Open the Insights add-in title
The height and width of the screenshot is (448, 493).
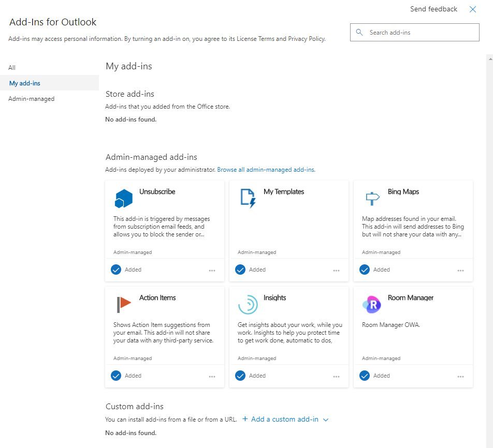pyautogui.click(x=275, y=297)
